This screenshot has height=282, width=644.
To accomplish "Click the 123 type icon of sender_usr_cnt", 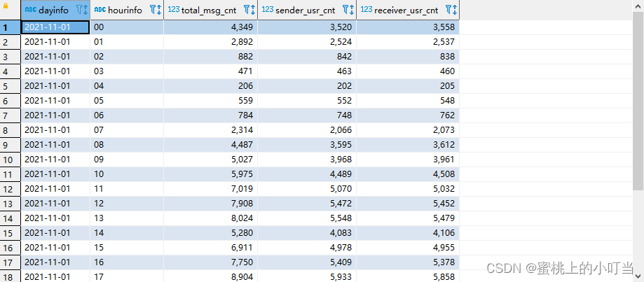I will (x=268, y=9).
